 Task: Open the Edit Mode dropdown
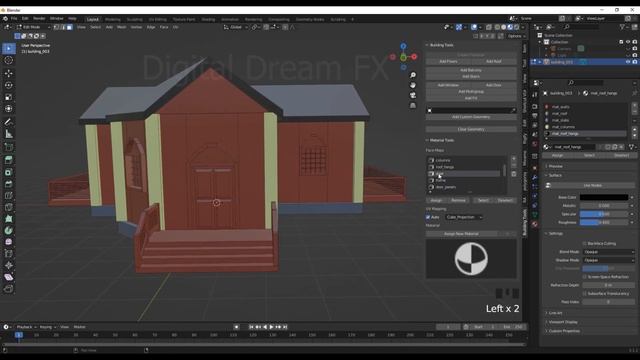(x=33, y=27)
